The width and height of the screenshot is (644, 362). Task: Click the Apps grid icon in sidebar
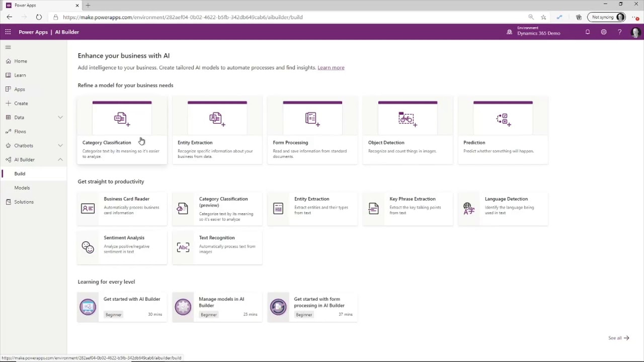point(8,89)
